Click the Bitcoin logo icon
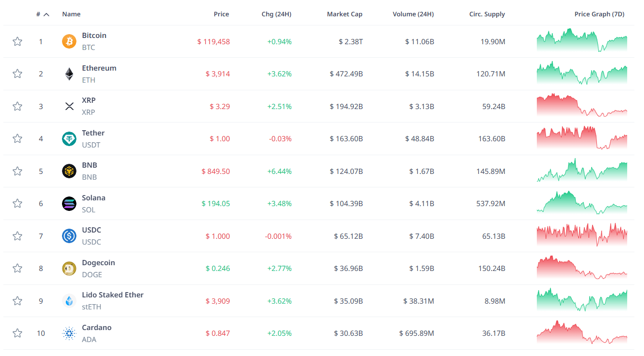Screen dimensions: 644x356 [x=69, y=41]
